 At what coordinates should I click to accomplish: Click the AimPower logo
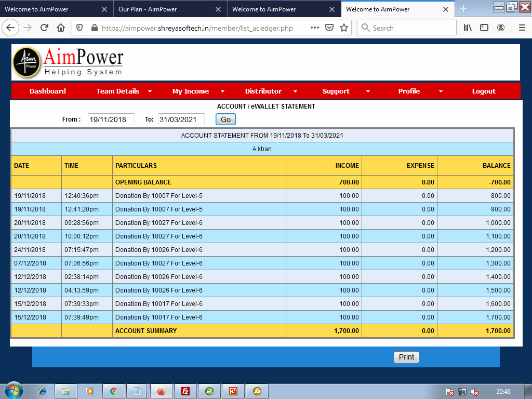(68, 62)
